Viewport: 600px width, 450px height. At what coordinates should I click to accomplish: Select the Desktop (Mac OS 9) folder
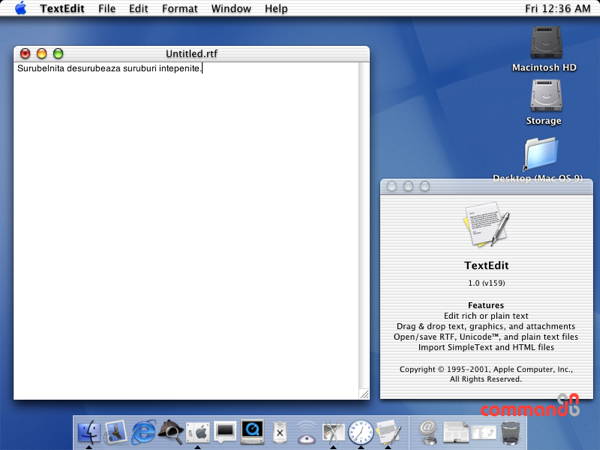click(x=540, y=155)
